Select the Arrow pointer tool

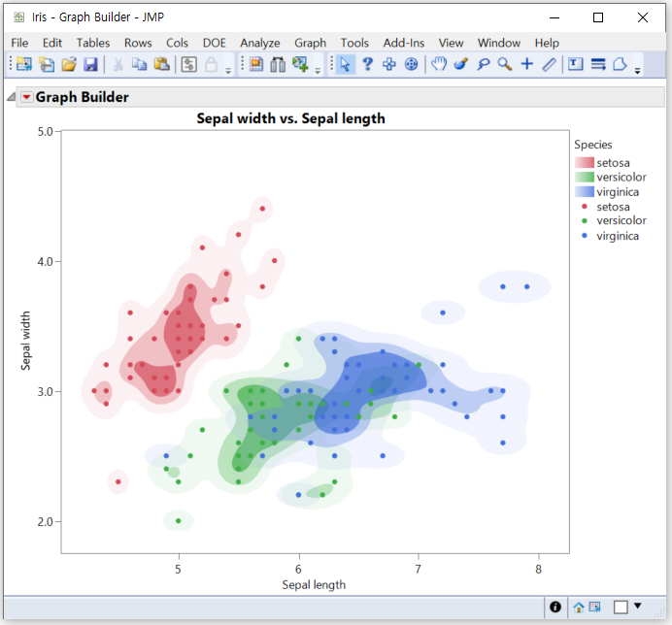pyautogui.click(x=345, y=64)
